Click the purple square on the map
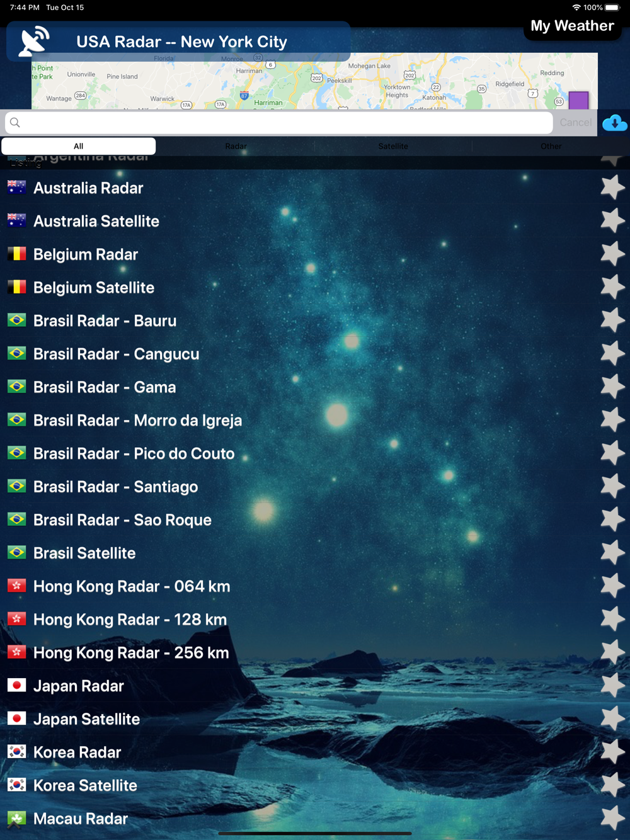This screenshot has width=630, height=840. (x=578, y=100)
